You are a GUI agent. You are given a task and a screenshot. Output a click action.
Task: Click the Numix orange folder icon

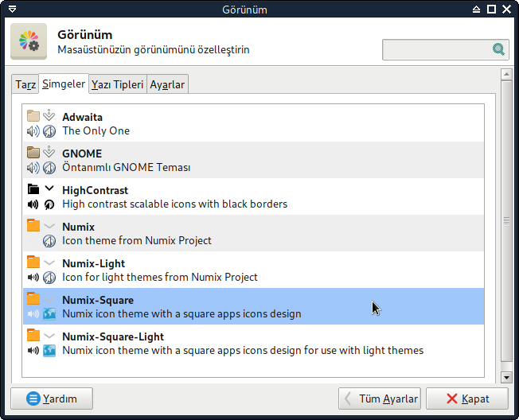33,225
